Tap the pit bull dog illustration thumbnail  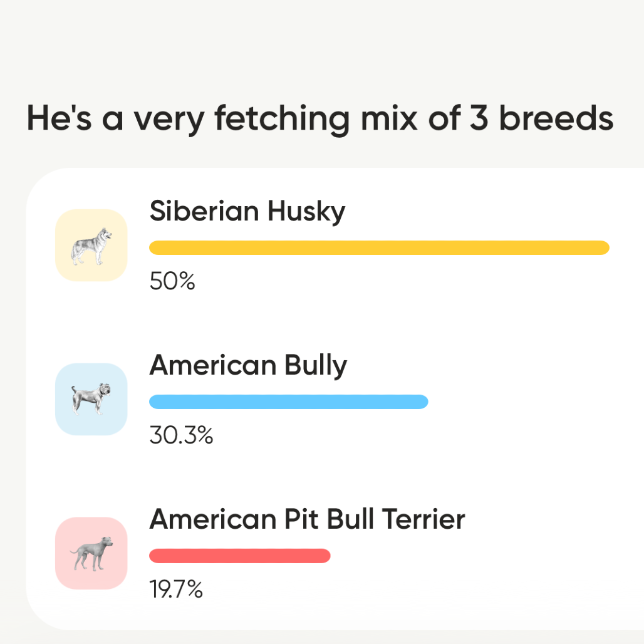click(91, 554)
